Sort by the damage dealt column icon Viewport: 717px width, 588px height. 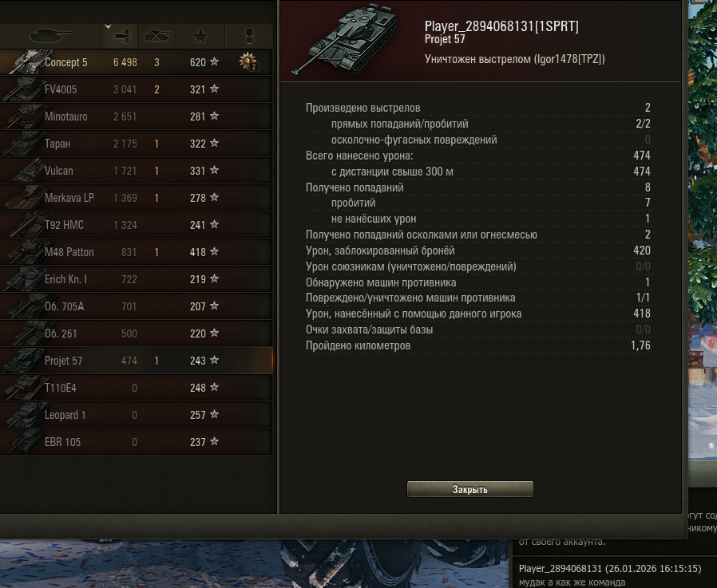click(x=120, y=36)
